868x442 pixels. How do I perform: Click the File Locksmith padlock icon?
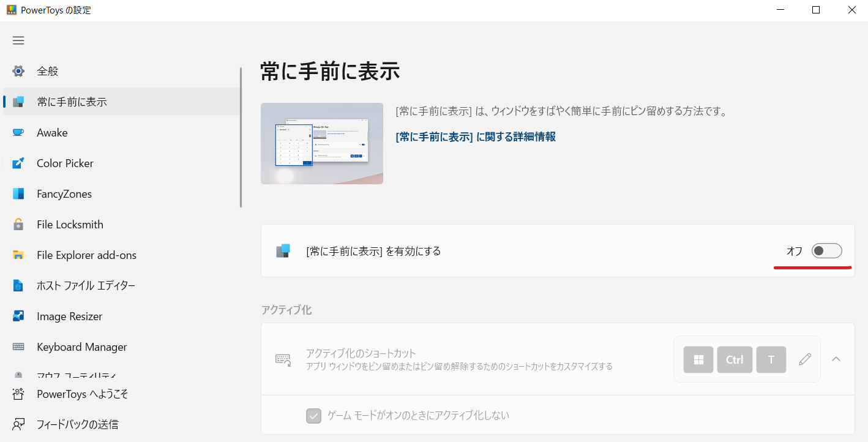[x=18, y=224]
